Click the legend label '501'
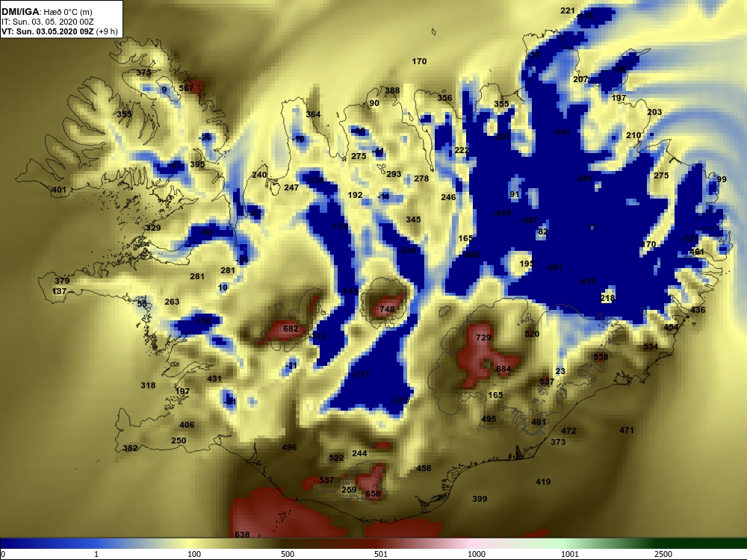The width and height of the screenshot is (747, 560). click(x=381, y=554)
